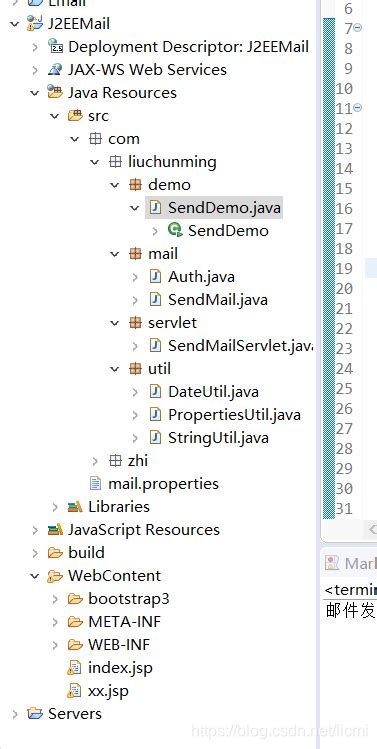Click the JAX-WS Web Services icon

coord(55,70)
